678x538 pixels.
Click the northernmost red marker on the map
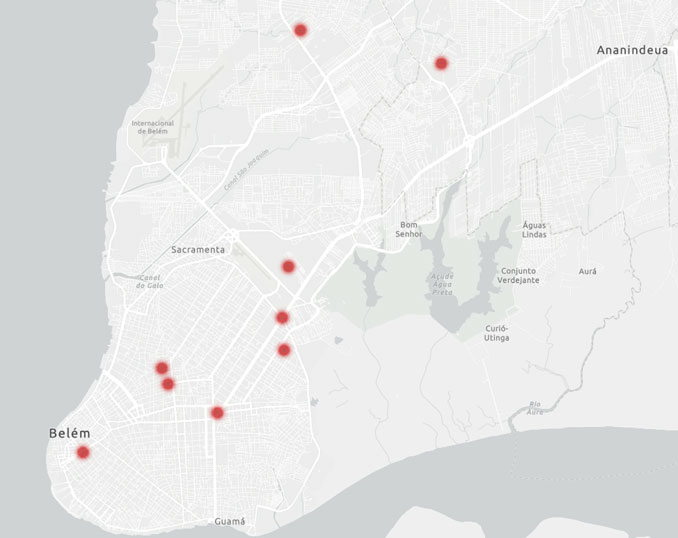click(x=300, y=30)
